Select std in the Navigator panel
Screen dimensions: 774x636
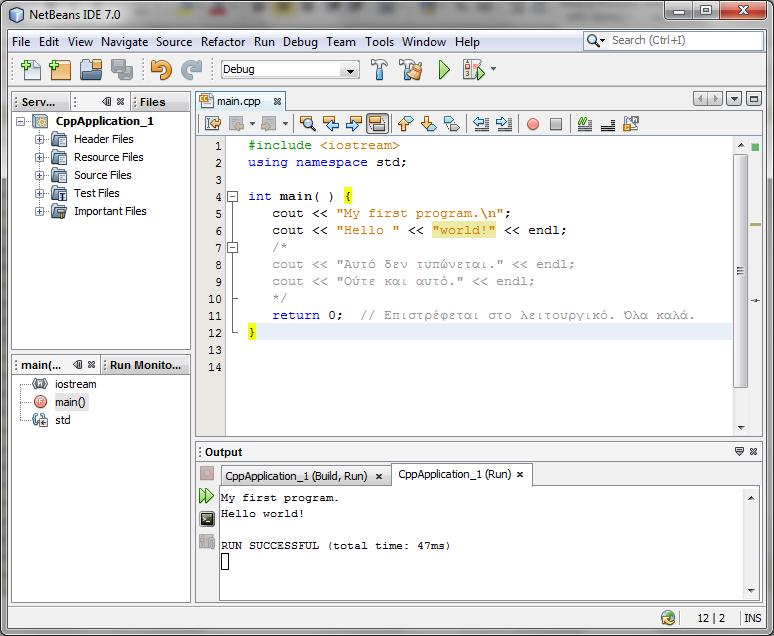(x=63, y=420)
